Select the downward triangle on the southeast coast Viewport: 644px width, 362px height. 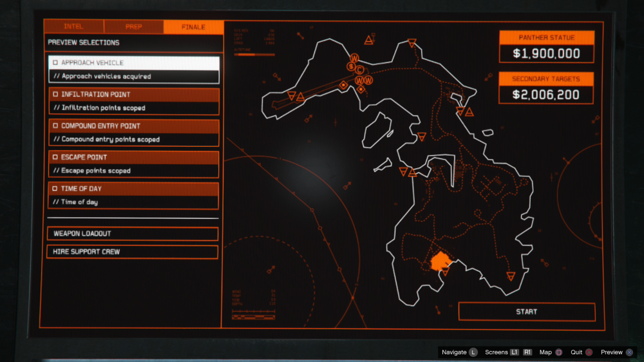[x=511, y=276]
